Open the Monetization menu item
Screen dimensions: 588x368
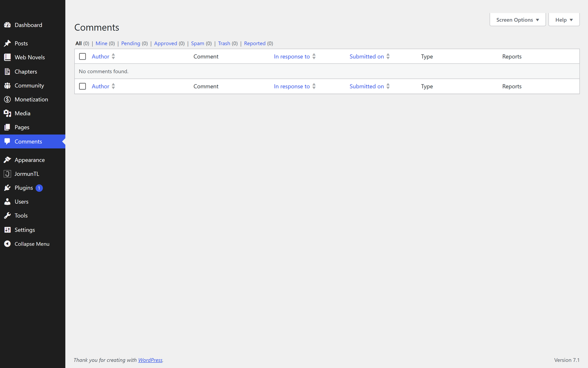33,99
